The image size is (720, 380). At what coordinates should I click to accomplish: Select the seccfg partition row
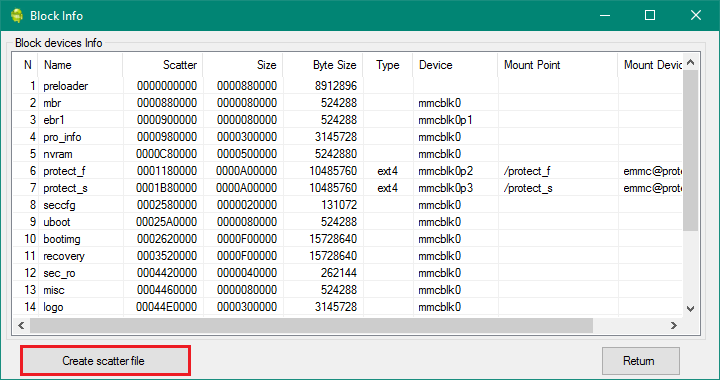[348, 205]
